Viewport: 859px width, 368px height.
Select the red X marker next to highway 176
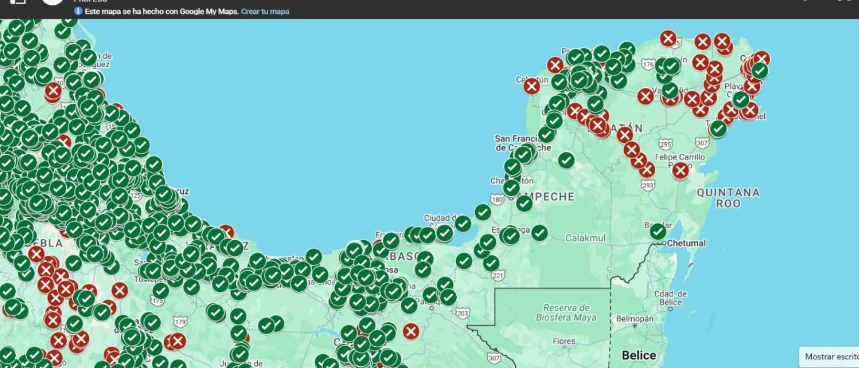(x=646, y=96)
